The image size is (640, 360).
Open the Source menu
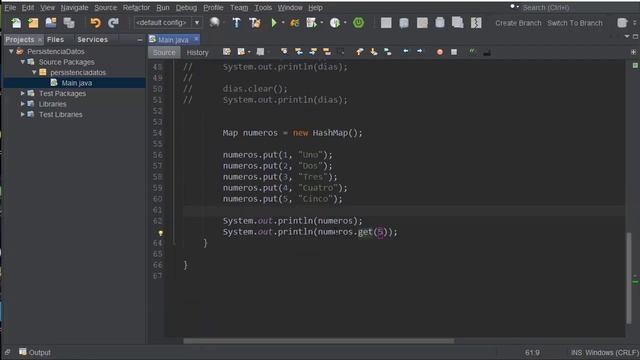[x=105, y=8]
